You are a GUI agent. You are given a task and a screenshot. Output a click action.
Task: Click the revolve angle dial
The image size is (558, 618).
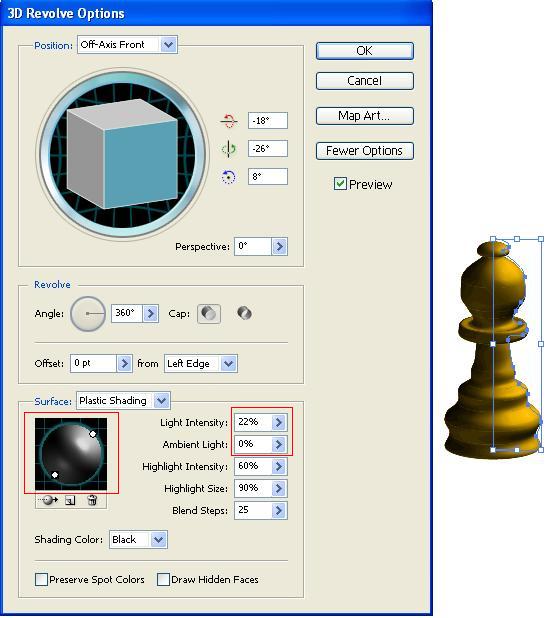point(88,314)
